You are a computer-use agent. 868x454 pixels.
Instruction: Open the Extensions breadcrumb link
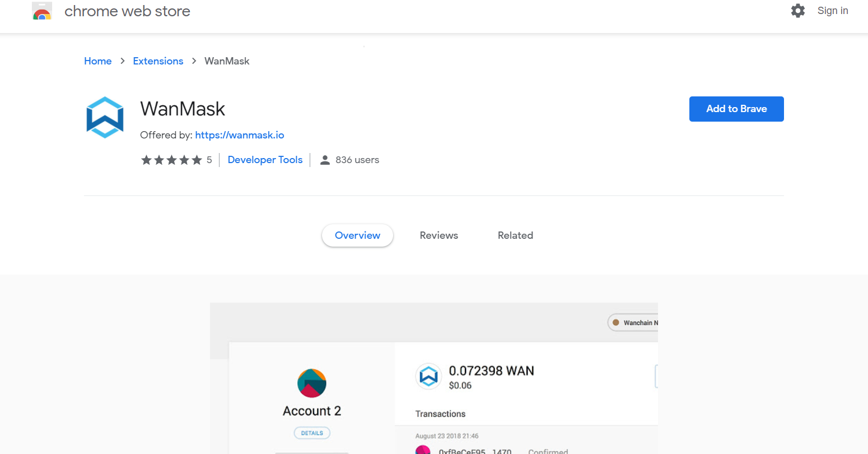tap(158, 61)
